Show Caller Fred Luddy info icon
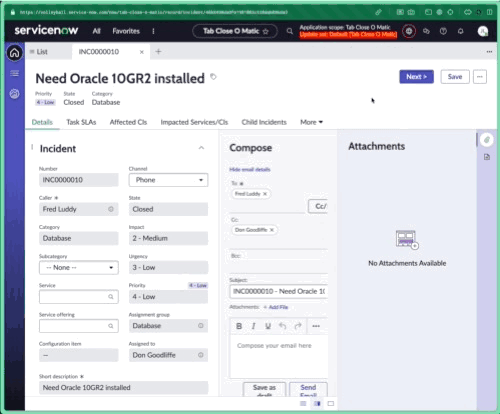Image resolution: width=500 pixels, height=414 pixels. pyautogui.click(x=111, y=209)
